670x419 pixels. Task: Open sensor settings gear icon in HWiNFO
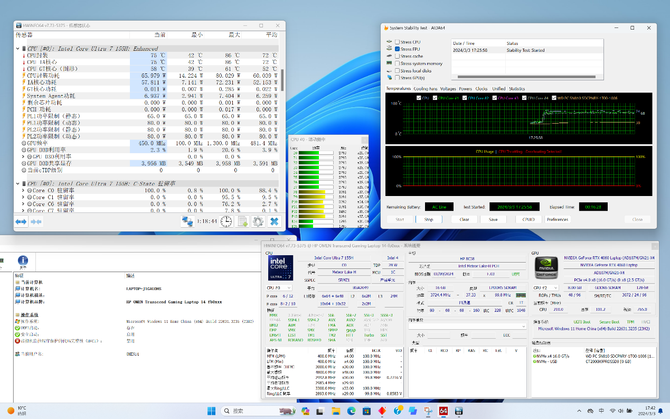(258, 221)
